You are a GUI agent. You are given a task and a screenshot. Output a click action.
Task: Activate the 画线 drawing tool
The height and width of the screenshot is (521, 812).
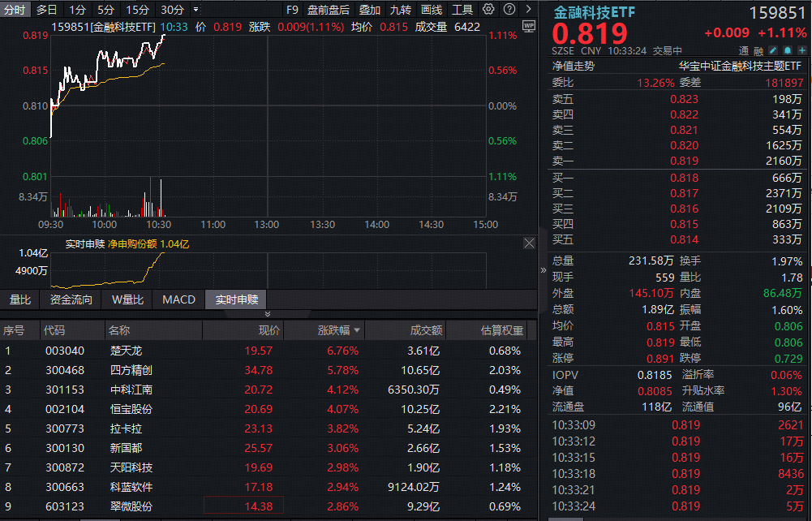point(431,9)
